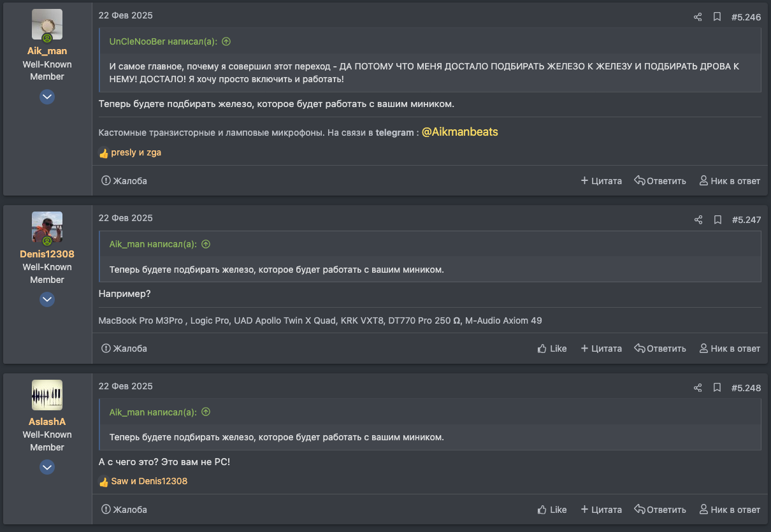771x532 pixels.
Task: Click share icon on post #5.246
Action: pyautogui.click(x=698, y=17)
